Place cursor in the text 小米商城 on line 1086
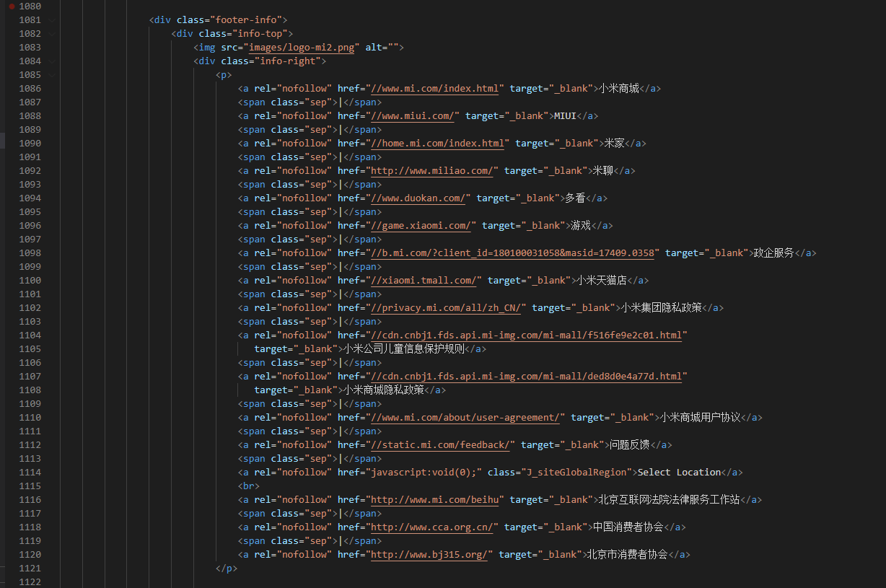The image size is (886, 588). (619, 88)
